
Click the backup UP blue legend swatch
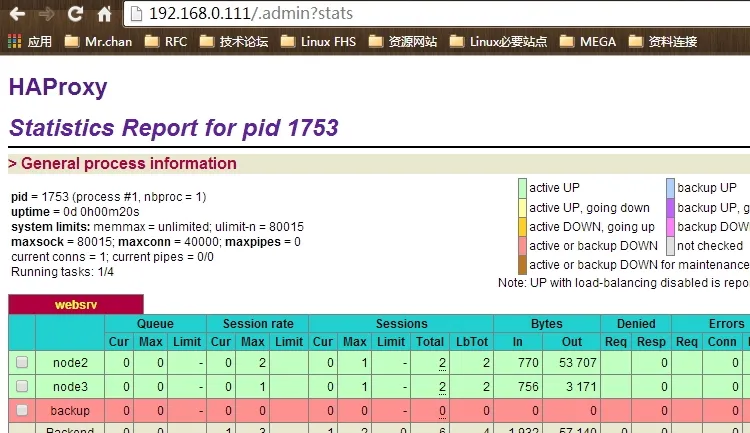[x=671, y=188]
